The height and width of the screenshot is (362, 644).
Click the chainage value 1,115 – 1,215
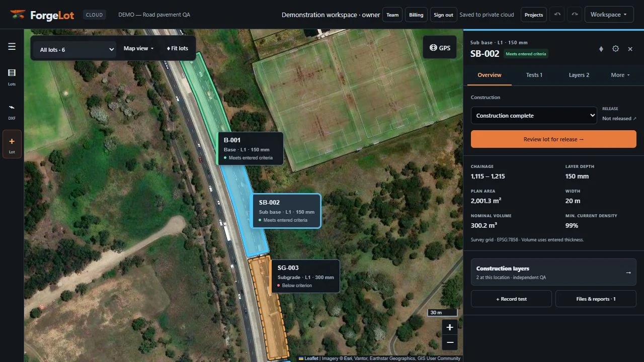(488, 176)
